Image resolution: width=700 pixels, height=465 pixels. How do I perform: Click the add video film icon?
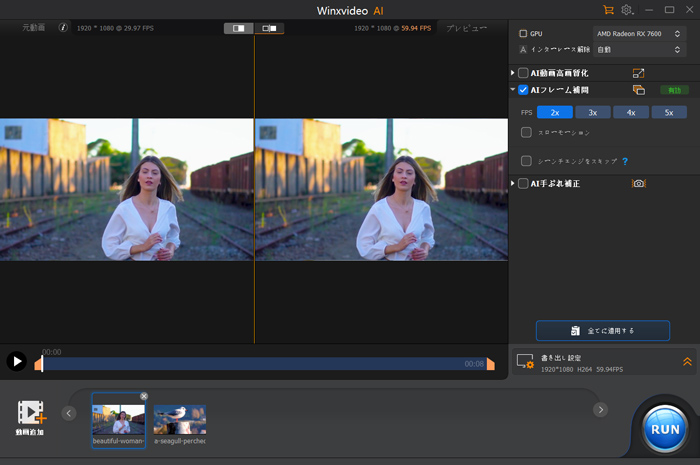tap(31, 412)
